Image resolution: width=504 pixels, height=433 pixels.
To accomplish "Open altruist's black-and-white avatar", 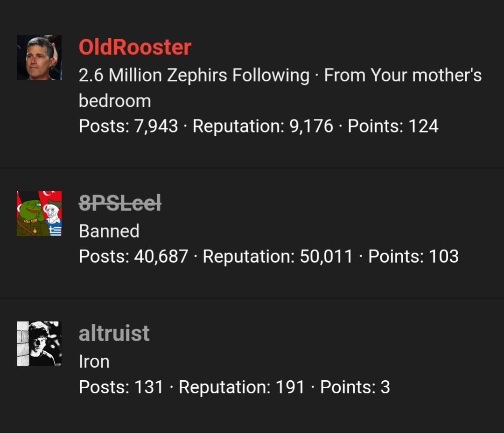I will (39, 344).
